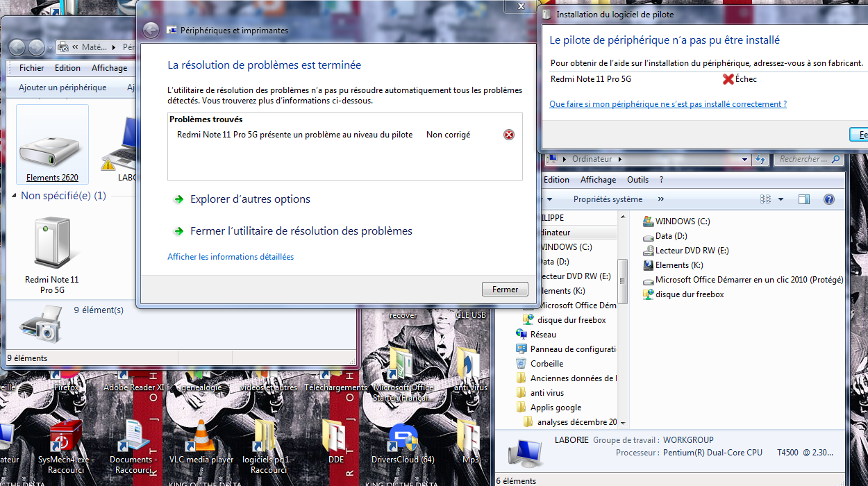Go back with the troubleshooter back arrow

click(x=151, y=31)
